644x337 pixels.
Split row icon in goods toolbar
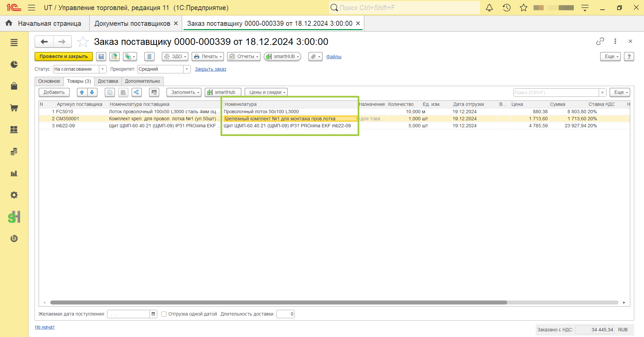(137, 92)
